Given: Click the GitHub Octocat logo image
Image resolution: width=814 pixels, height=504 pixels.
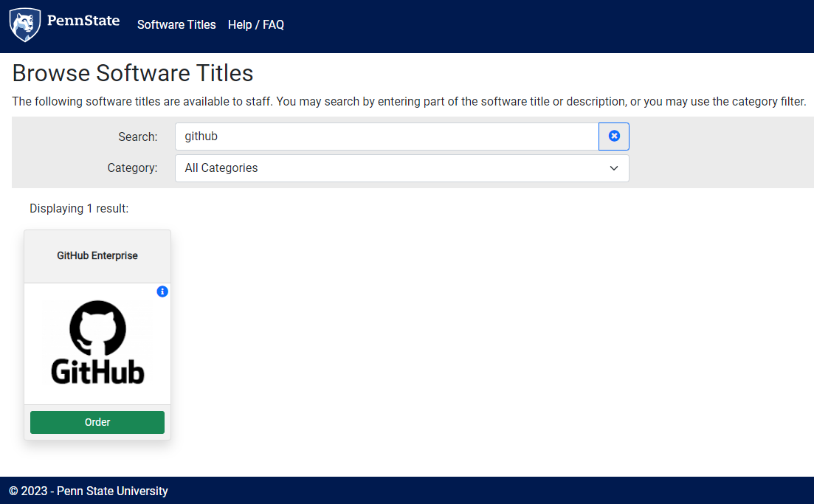Looking at the screenshot, I should [97, 343].
